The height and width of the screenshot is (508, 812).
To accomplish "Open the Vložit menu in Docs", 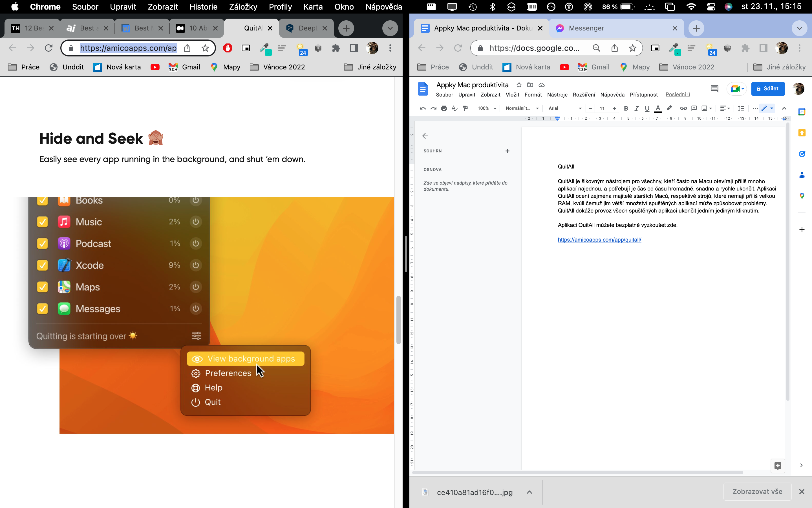I will coord(512,95).
